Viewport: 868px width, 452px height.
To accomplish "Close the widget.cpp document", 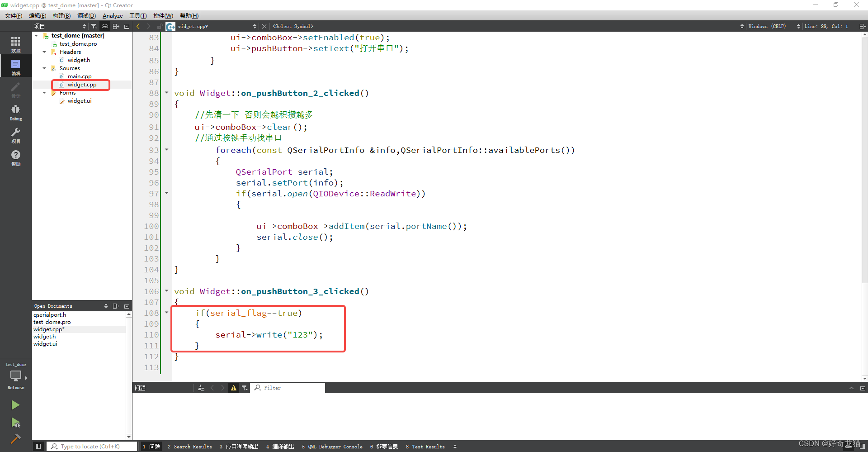I will (264, 26).
